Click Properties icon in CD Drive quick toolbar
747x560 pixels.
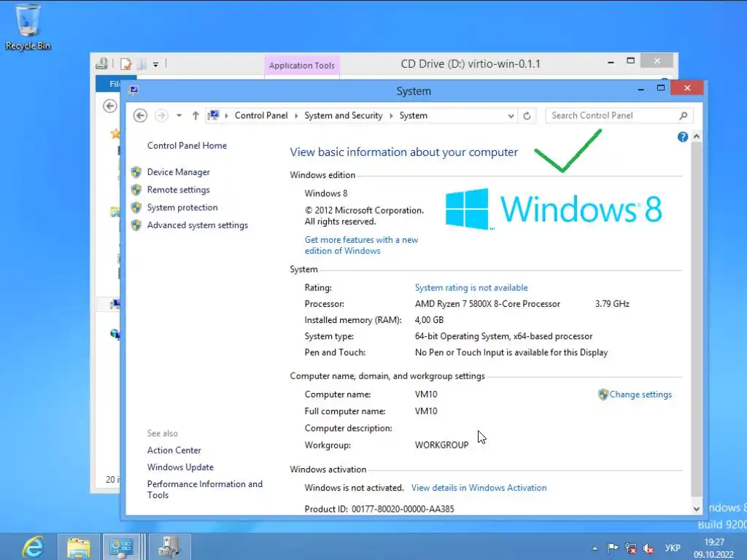point(125,64)
